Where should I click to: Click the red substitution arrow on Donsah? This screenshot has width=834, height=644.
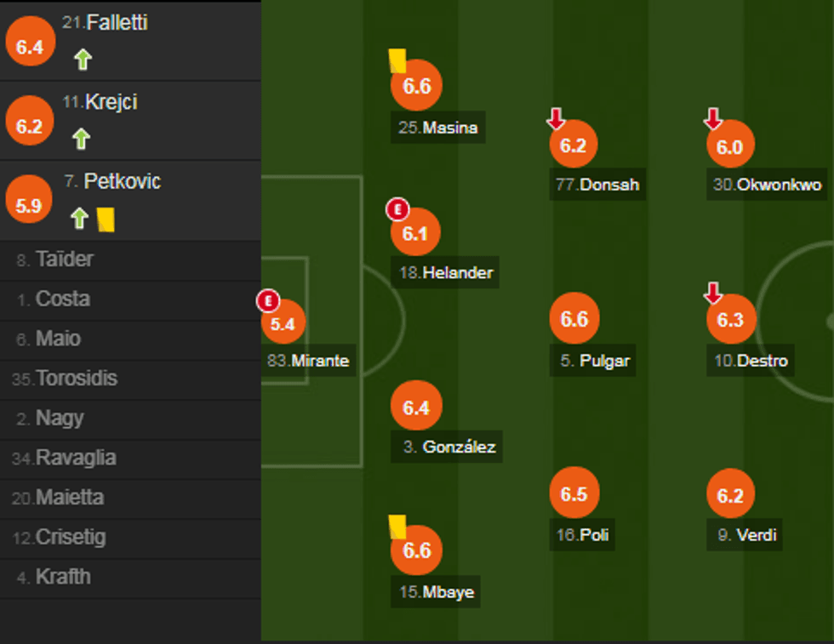(556, 119)
